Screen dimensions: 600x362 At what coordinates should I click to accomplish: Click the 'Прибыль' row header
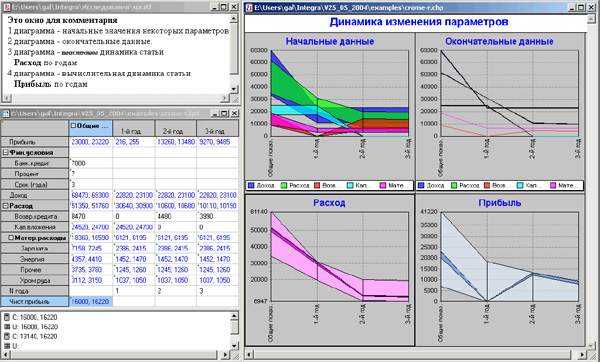[34, 142]
